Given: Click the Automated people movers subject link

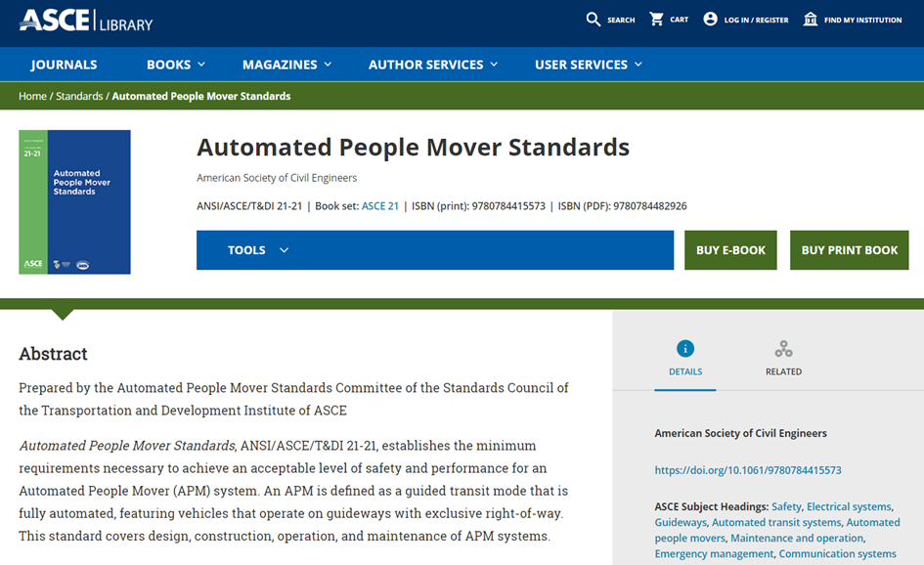Looking at the screenshot, I should [777, 530].
